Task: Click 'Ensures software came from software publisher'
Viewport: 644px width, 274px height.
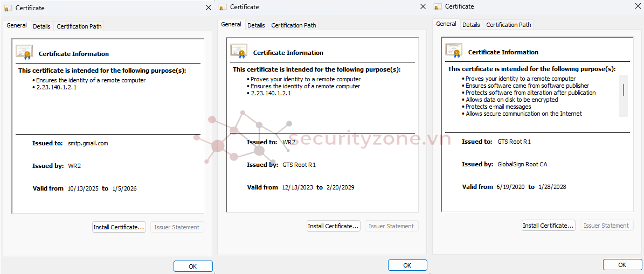Action: pos(526,86)
